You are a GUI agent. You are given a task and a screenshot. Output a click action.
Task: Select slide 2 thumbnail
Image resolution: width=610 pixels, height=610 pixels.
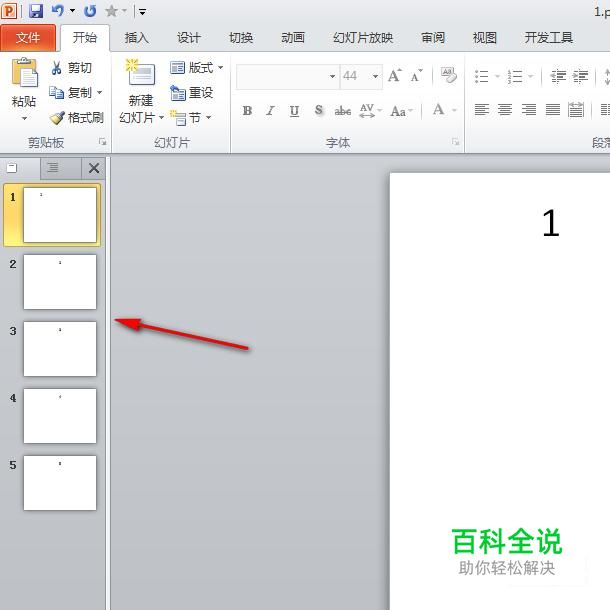(60, 282)
